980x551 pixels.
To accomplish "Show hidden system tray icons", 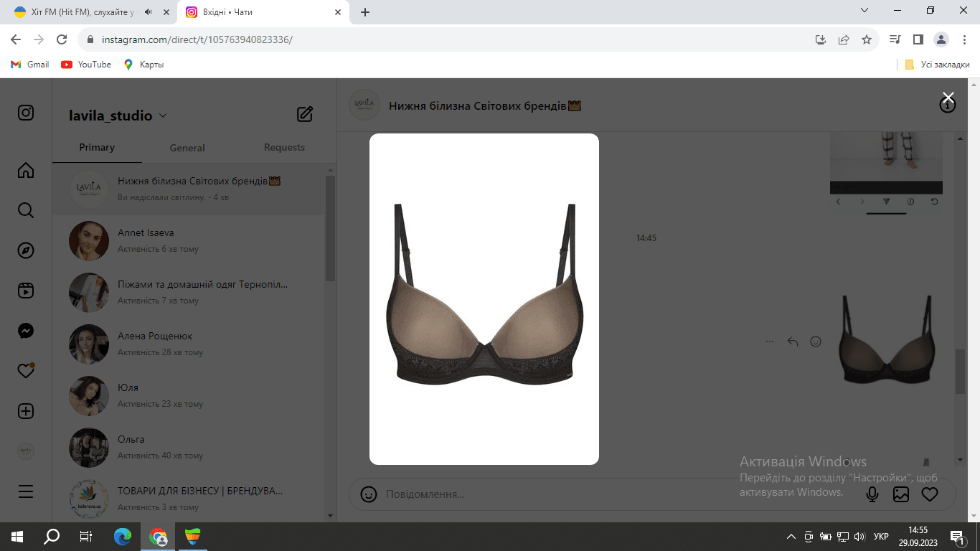I will pos(791,537).
